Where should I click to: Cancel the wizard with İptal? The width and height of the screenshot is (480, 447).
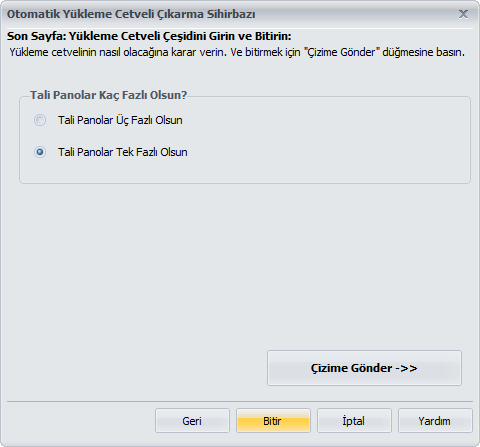click(354, 421)
